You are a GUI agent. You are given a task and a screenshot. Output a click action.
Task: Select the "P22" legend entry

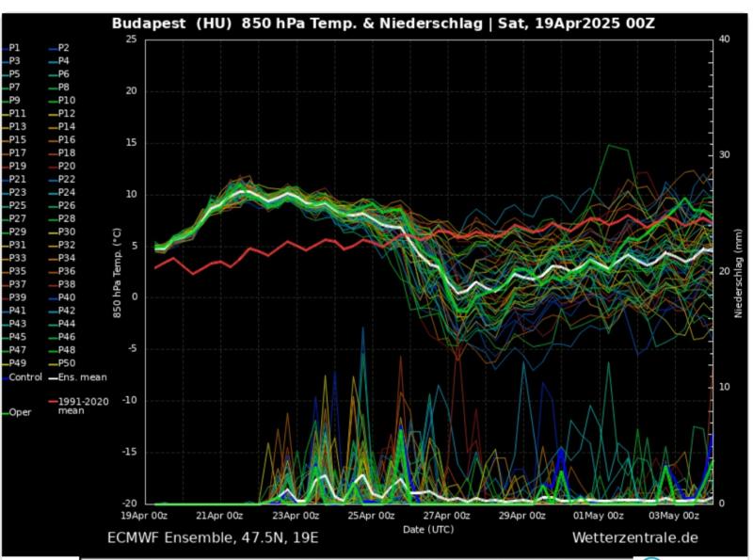tap(62, 179)
